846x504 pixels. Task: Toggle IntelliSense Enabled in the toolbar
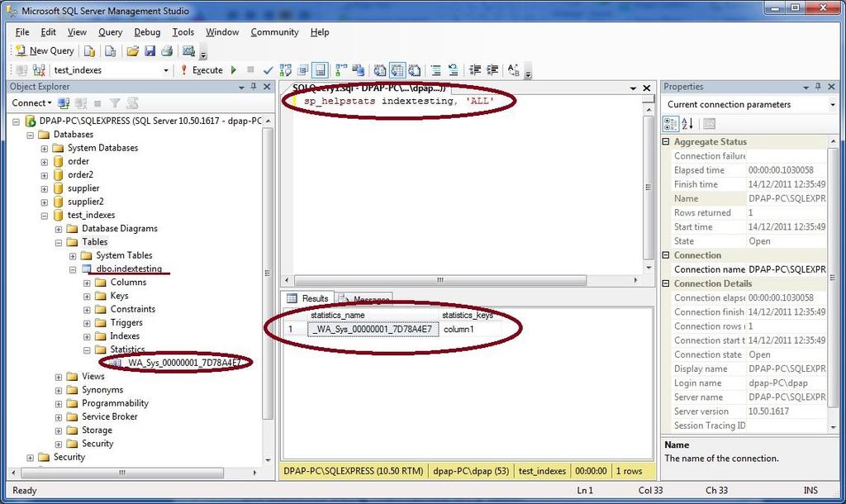321,70
